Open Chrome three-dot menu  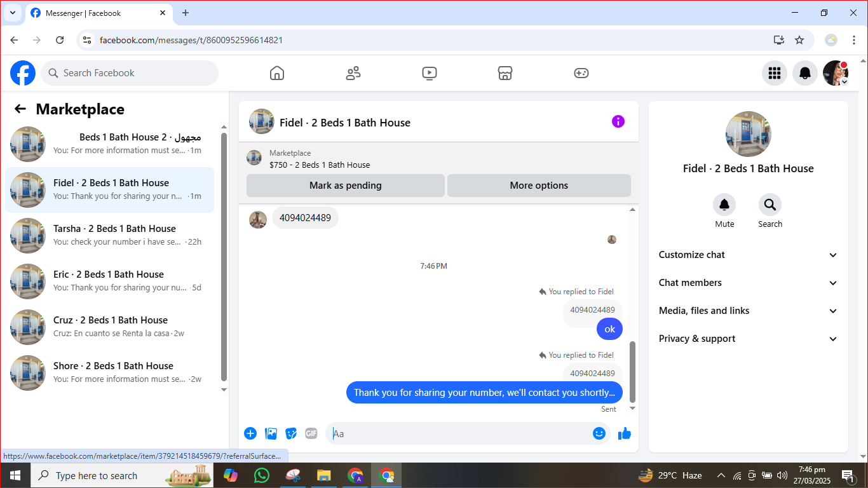(x=854, y=40)
